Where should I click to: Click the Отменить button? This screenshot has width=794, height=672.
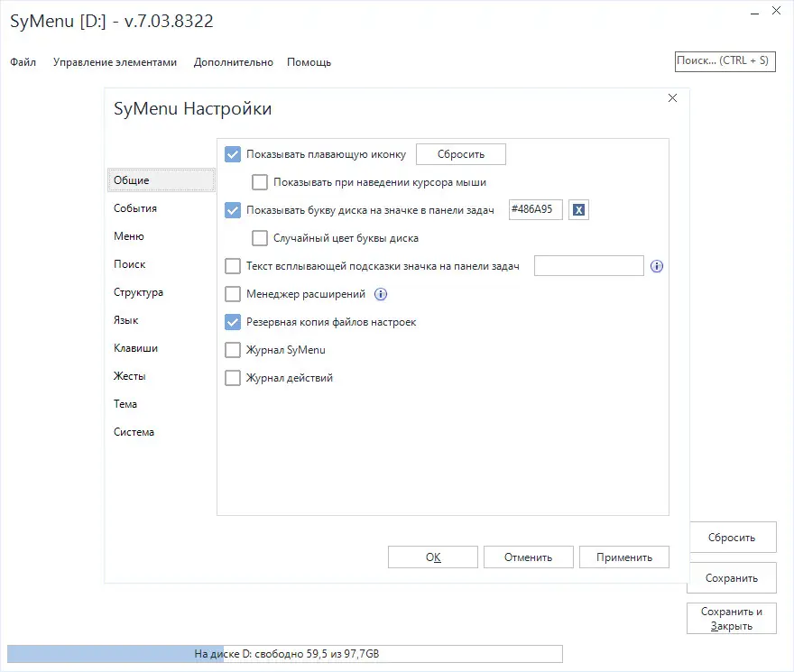click(528, 557)
